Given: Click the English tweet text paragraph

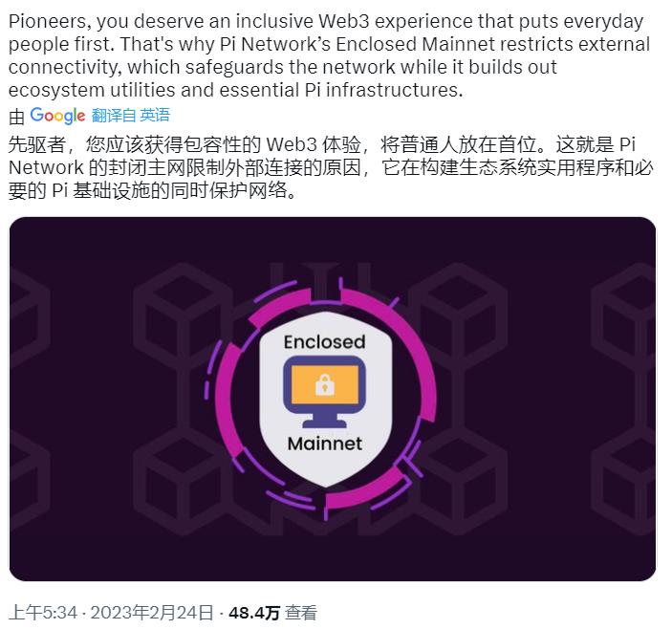Looking at the screenshot, I should 329,55.
